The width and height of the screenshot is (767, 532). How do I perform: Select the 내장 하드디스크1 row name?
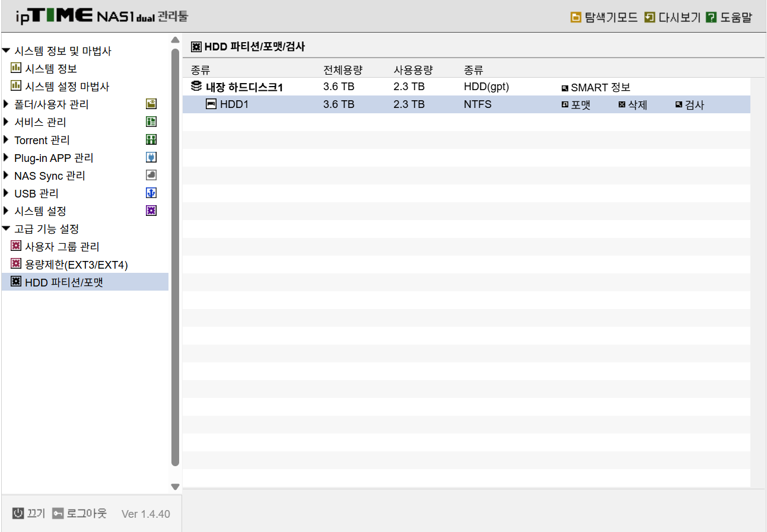coord(244,87)
